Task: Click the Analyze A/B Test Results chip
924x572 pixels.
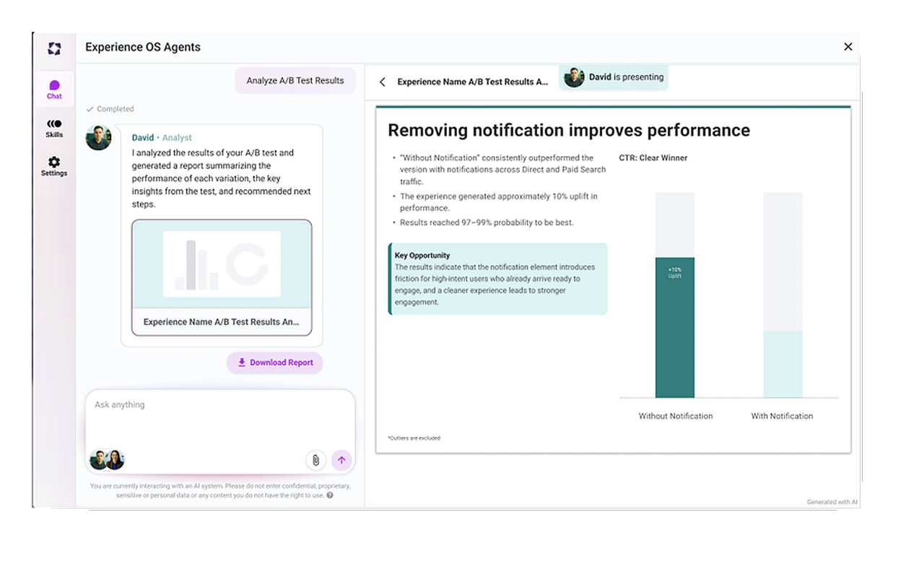Action: [295, 81]
